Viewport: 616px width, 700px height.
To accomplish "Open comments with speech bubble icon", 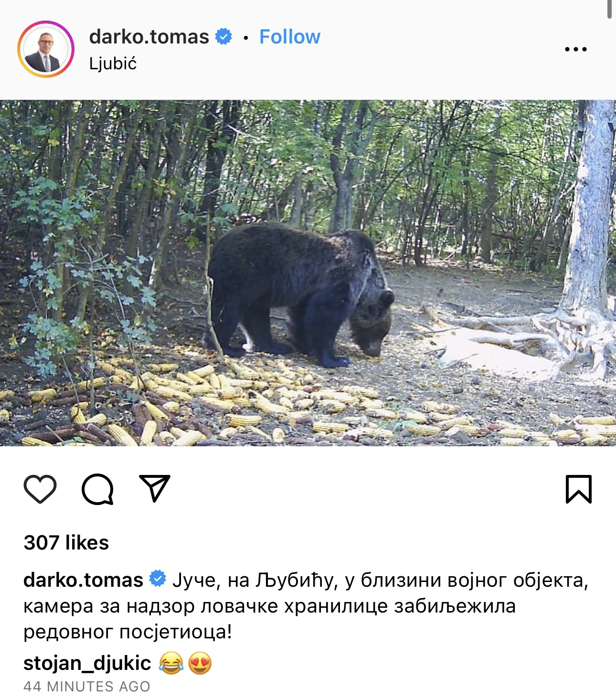I will pos(97,489).
